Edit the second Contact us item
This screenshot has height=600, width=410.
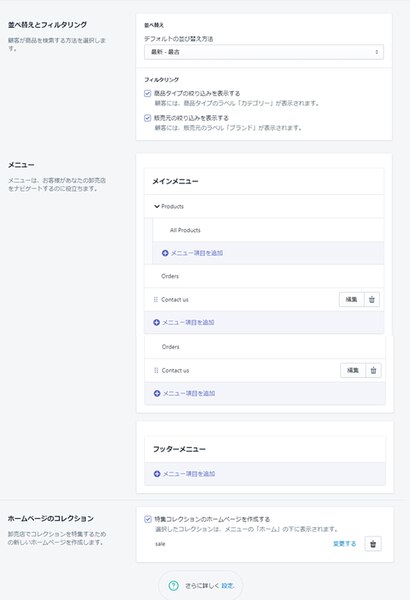353,370
